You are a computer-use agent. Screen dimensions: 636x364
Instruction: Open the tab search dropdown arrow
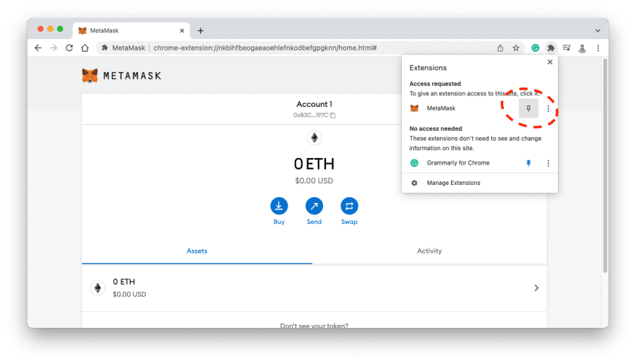coord(598,30)
